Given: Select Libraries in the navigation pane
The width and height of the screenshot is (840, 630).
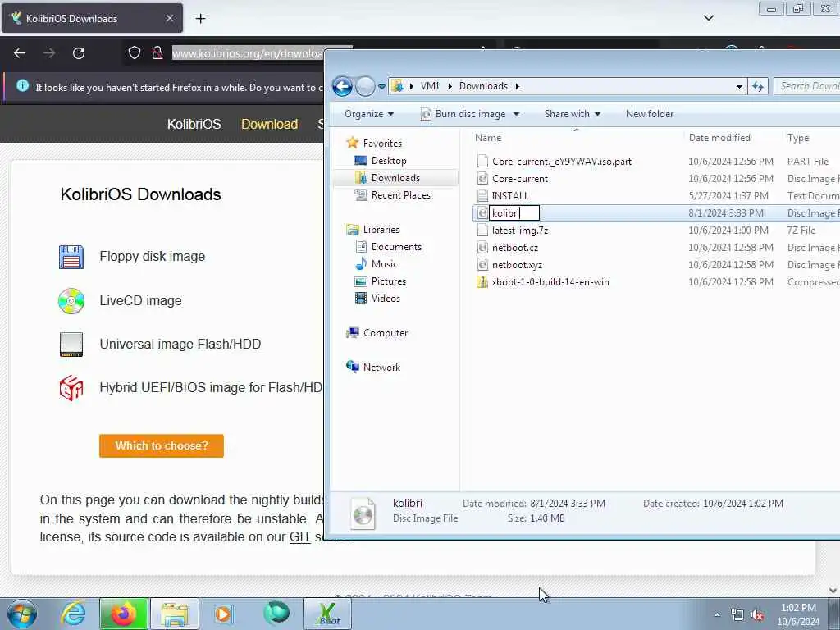Looking at the screenshot, I should pyautogui.click(x=381, y=230).
